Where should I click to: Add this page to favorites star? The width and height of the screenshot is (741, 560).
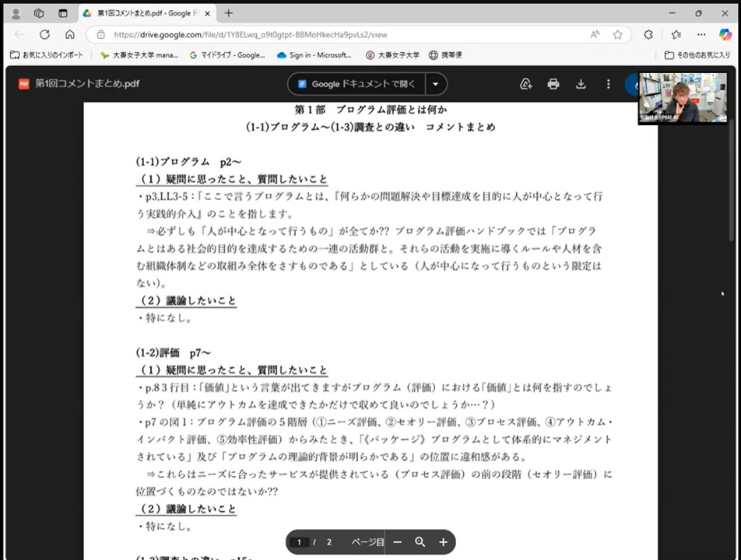(x=617, y=34)
